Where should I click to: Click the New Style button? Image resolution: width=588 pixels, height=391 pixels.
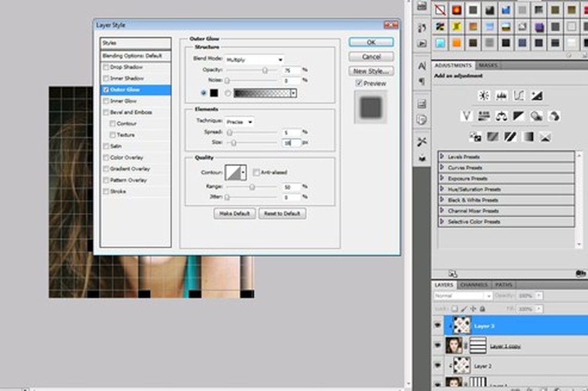tap(371, 71)
